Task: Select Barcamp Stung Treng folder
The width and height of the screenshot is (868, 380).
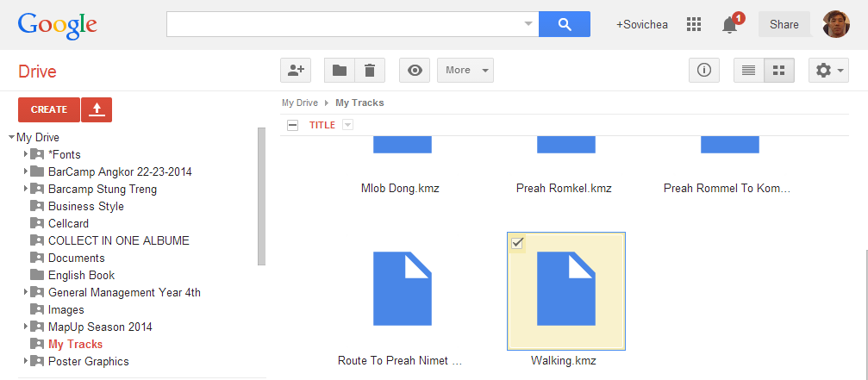Action: [x=103, y=190]
